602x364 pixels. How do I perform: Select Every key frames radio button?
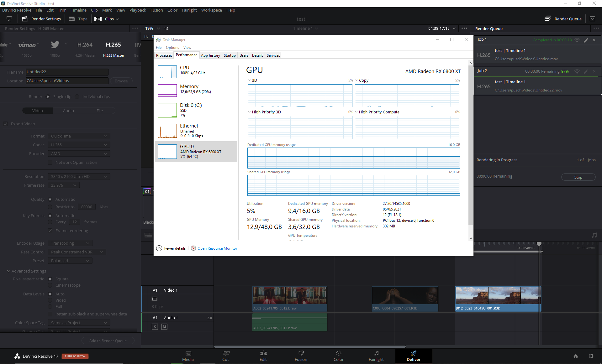point(50,222)
